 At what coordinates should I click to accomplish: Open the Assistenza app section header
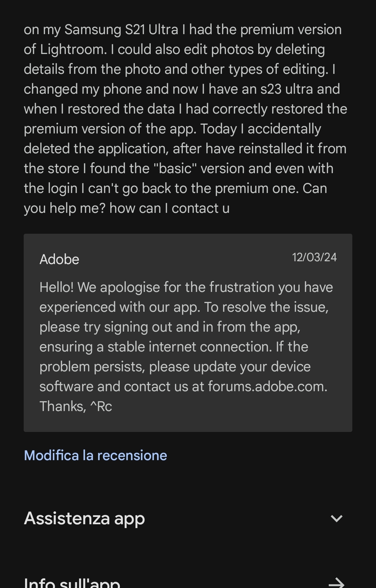coord(84,519)
